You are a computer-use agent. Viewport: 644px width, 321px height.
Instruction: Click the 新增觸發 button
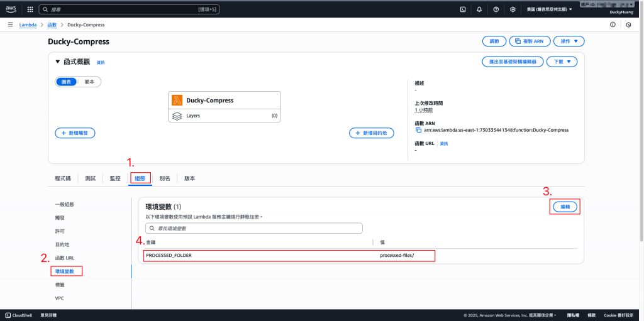75,133
